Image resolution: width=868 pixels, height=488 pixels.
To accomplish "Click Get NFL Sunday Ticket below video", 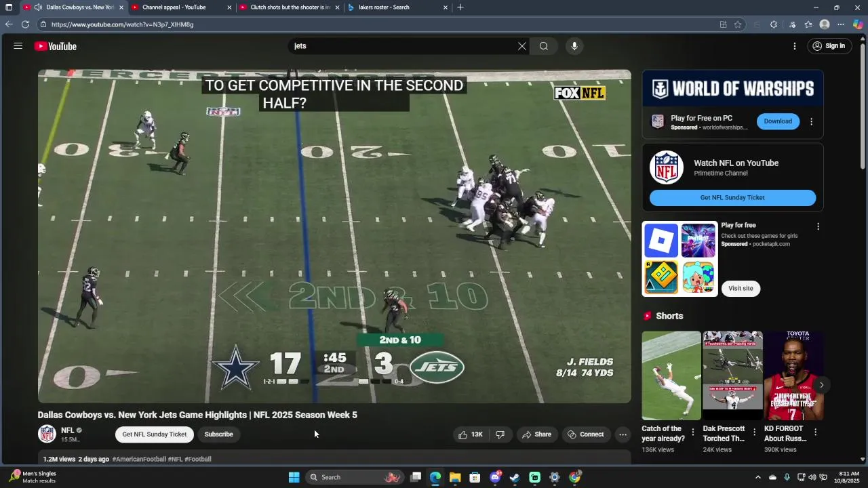I will click(x=155, y=434).
